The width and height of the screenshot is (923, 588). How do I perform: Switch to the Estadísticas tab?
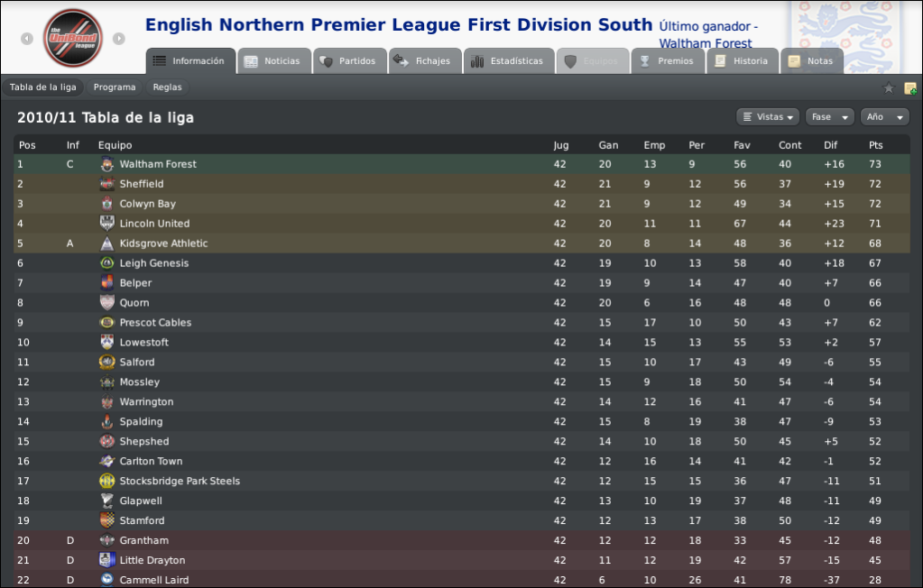coord(509,60)
